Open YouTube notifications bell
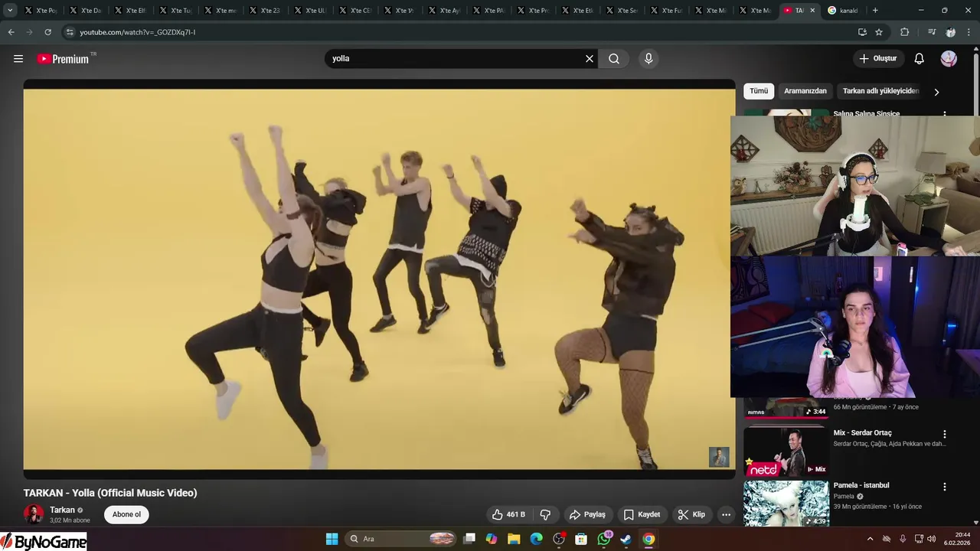This screenshot has width=980, height=551. point(920,59)
